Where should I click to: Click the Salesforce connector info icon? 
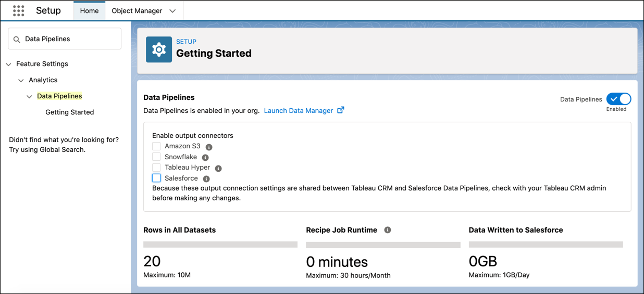pos(206,178)
